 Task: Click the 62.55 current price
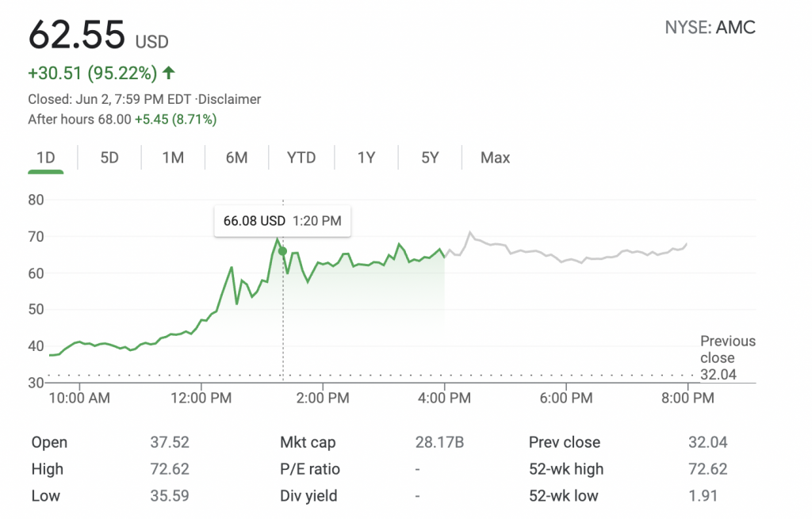coord(77,35)
